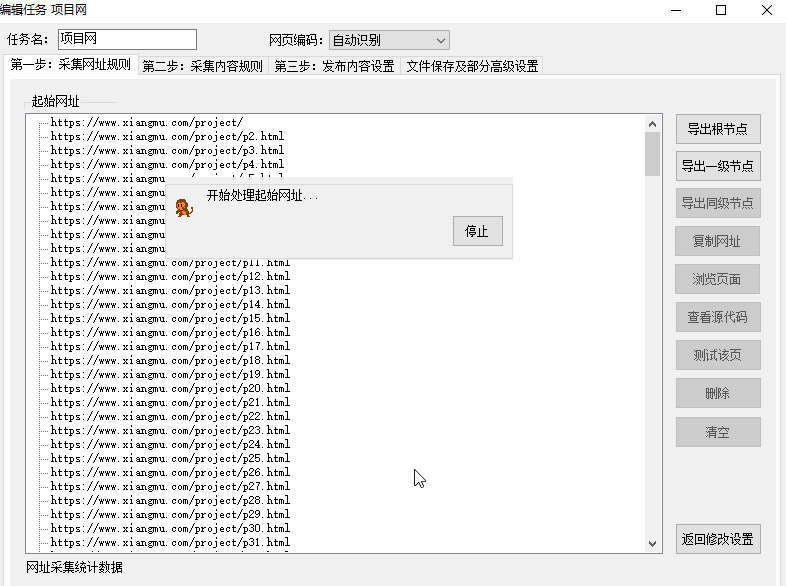The width and height of the screenshot is (786, 586).
Task: Click the vertical scrollbar thumb of URL list
Action: point(652,153)
